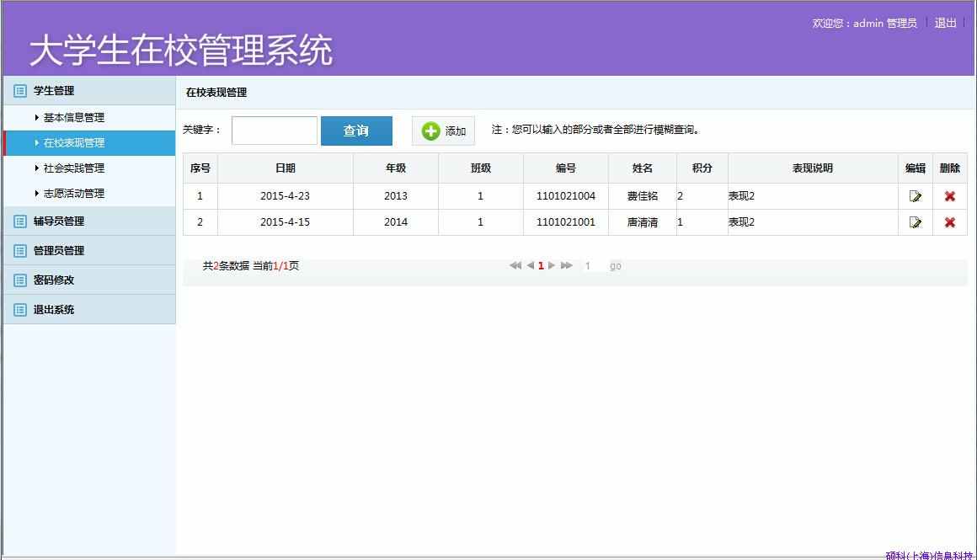Expand the 辅导员管理 menu section
977x560 pixels.
pyautogui.click(x=89, y=221)
